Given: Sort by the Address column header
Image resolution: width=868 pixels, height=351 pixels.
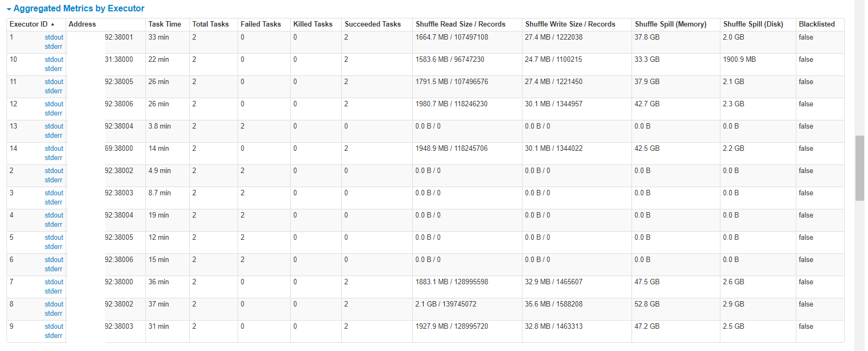Looking at the screenshot, I should coord(82,24).
